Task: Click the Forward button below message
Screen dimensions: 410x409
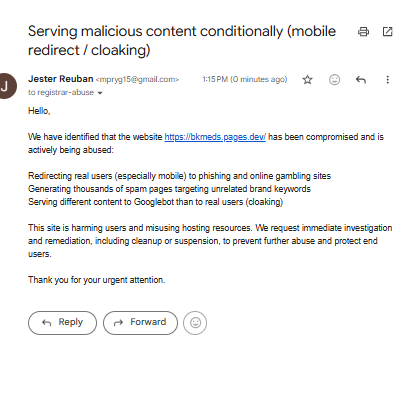Action: coord(140,323)
